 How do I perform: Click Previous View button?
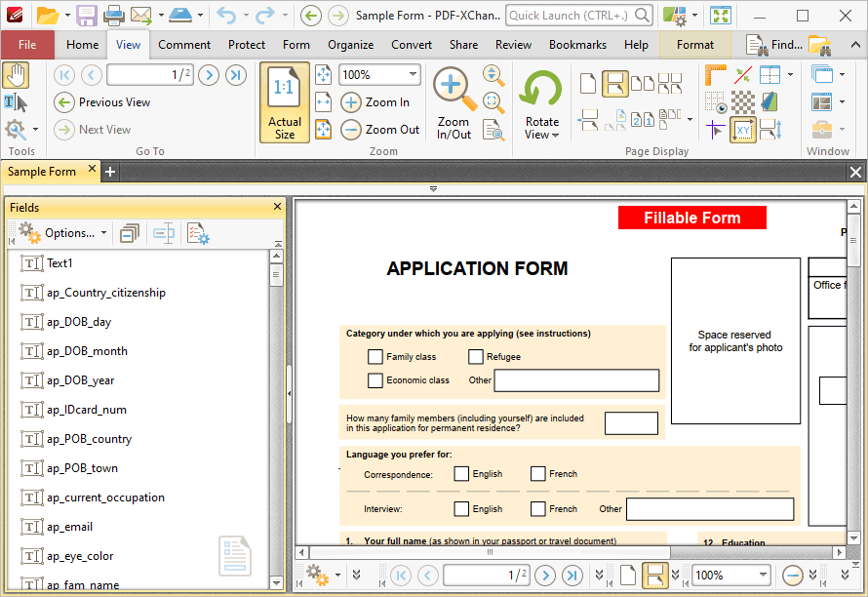click(103, 102)
